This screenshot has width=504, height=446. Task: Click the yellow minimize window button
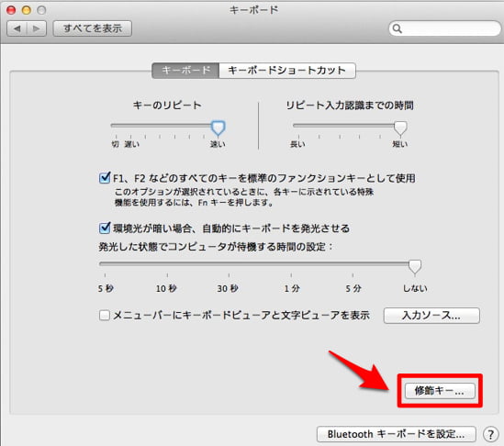pos(27,10)
